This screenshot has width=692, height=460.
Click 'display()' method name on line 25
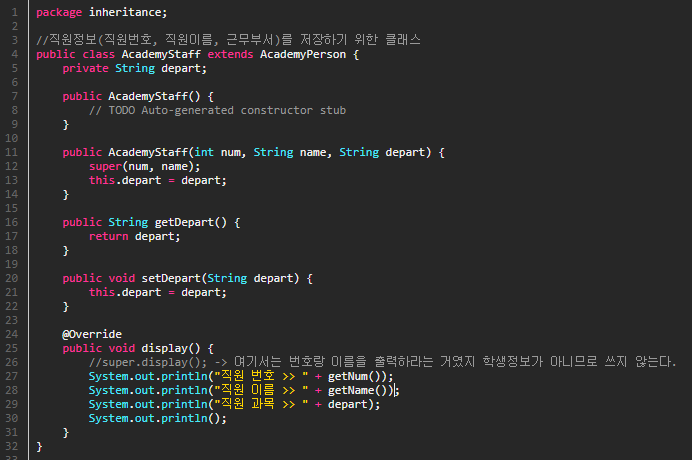171,348
